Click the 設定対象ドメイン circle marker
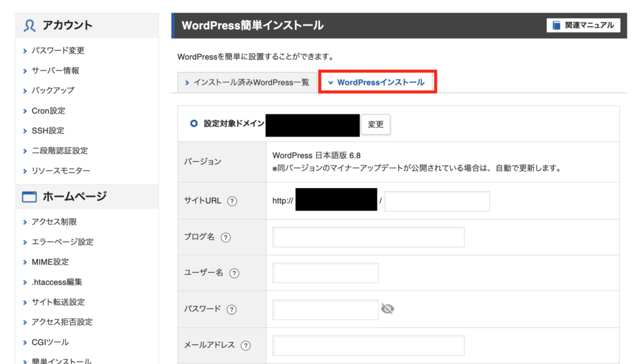 click(194, 124)
